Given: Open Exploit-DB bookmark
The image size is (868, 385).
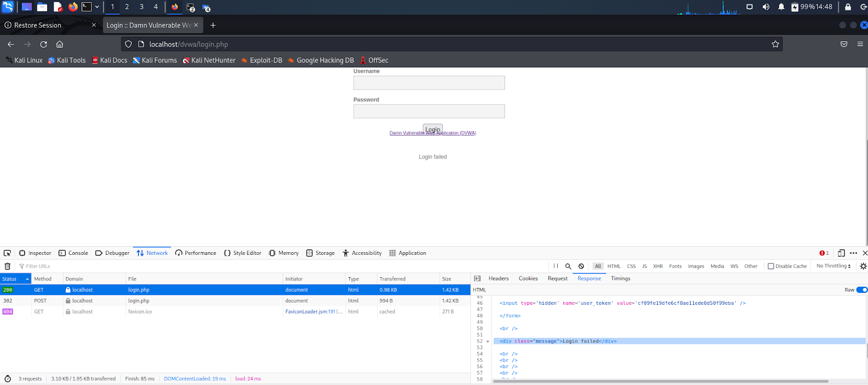Looking at the screenshot, I should pos(261,60).
